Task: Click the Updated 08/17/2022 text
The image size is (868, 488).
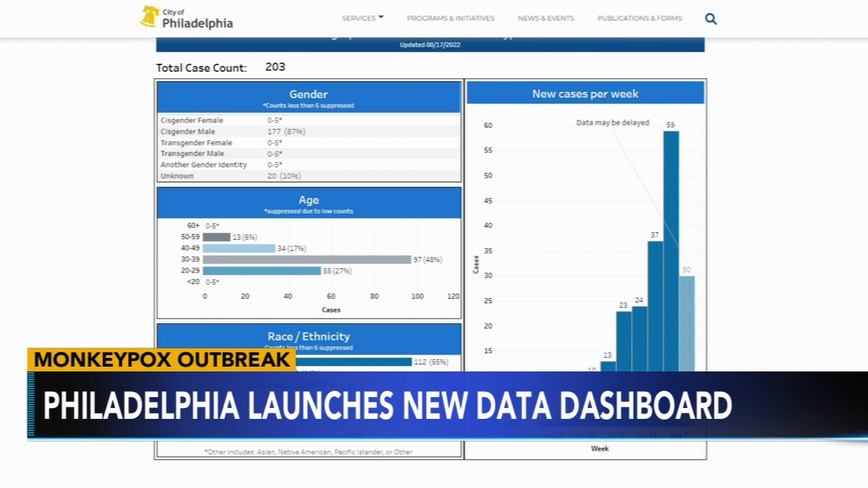Action: click(x=430, y=45)
